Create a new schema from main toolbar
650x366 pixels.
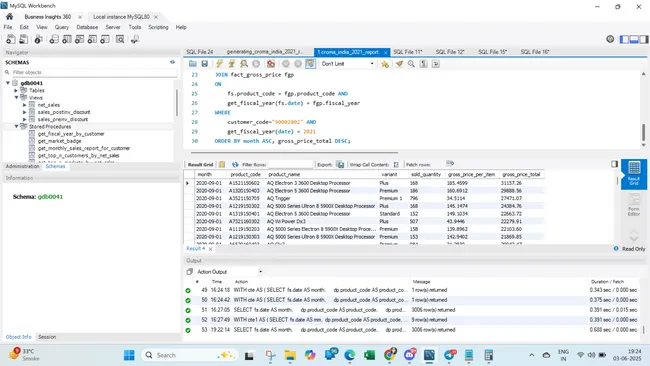pyautogui.click(x=54, y=39)
